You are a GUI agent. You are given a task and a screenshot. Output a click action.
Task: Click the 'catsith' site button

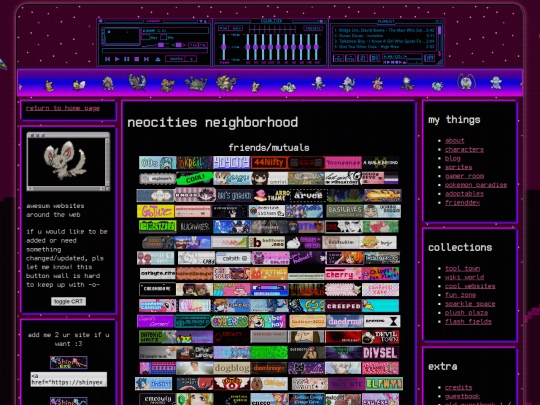(x=233, y=258)
